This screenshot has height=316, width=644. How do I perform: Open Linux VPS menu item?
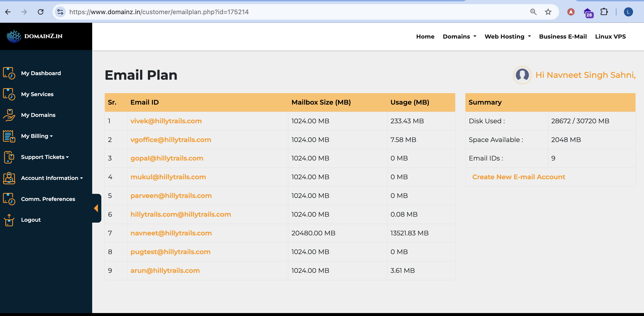coord(610,37)
